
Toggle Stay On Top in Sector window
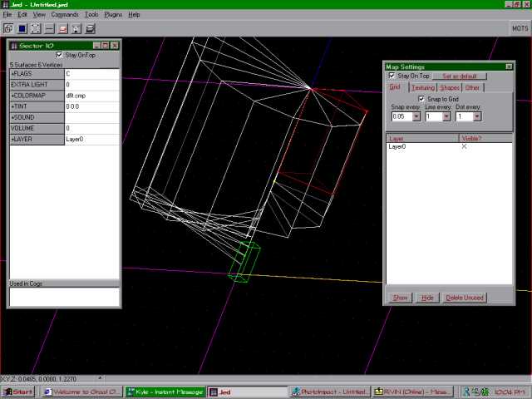(59, 55)
